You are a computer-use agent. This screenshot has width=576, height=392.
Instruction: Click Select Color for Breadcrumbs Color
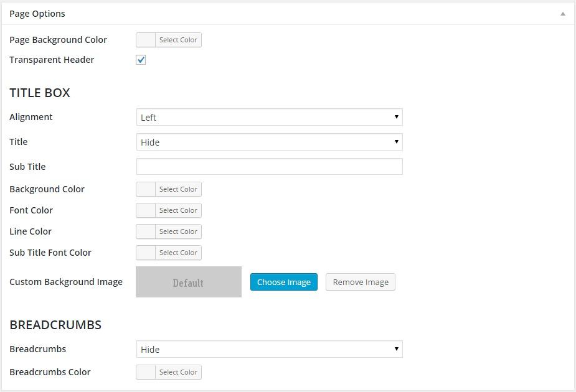pos(178,372)
